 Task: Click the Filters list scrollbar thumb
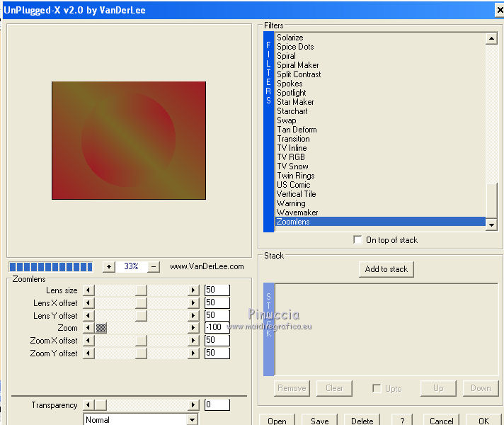[491, 200]
